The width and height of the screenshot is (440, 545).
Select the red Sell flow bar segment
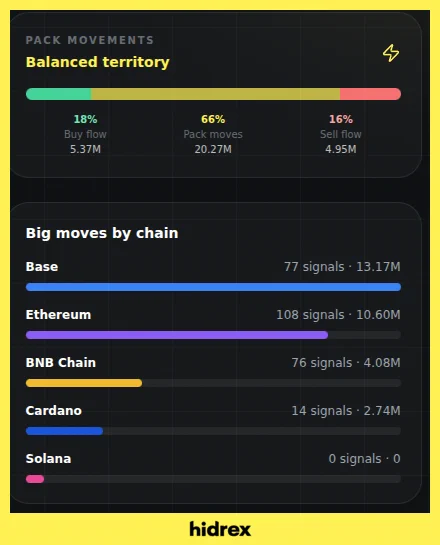[370, 94]
